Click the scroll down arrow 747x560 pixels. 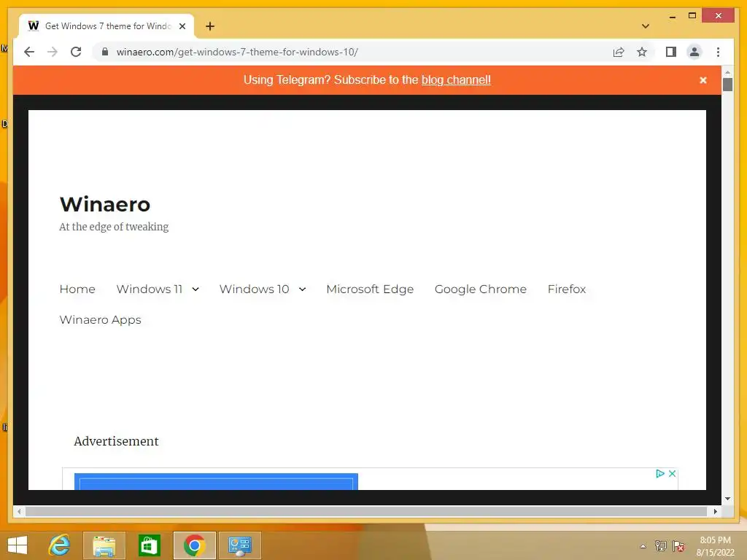[727, 499]
